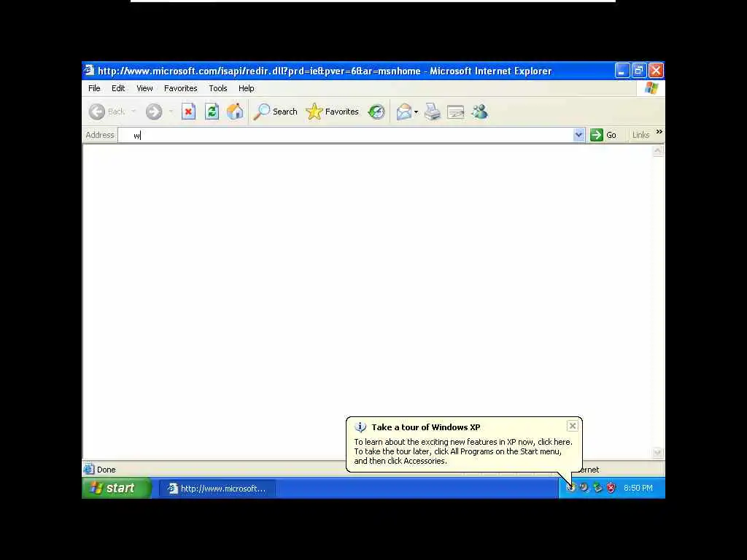Click the Windows XP tour tray icon
Screen dimensions: 747x560
570,488
